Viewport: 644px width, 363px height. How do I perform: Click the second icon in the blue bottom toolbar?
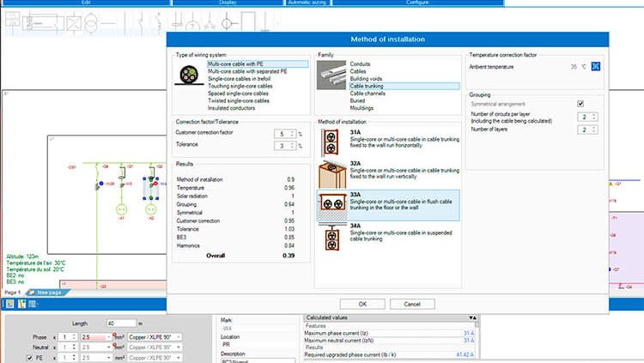(x=21, y=304)
